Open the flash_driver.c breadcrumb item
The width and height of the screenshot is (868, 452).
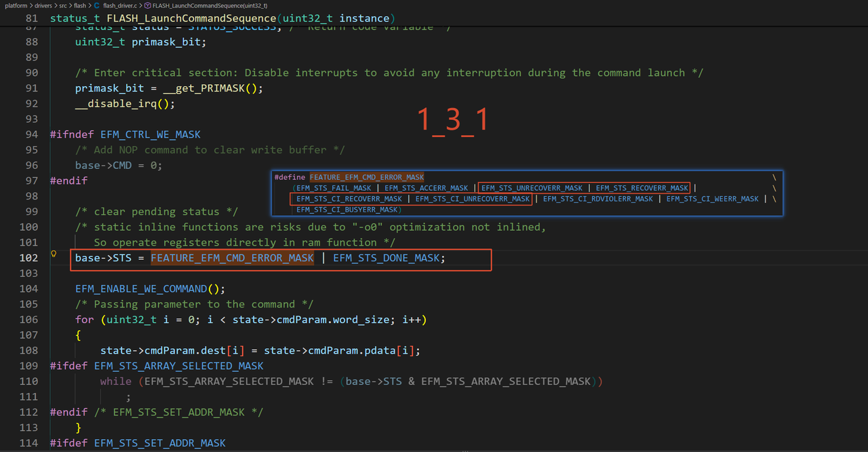point(120,5)
